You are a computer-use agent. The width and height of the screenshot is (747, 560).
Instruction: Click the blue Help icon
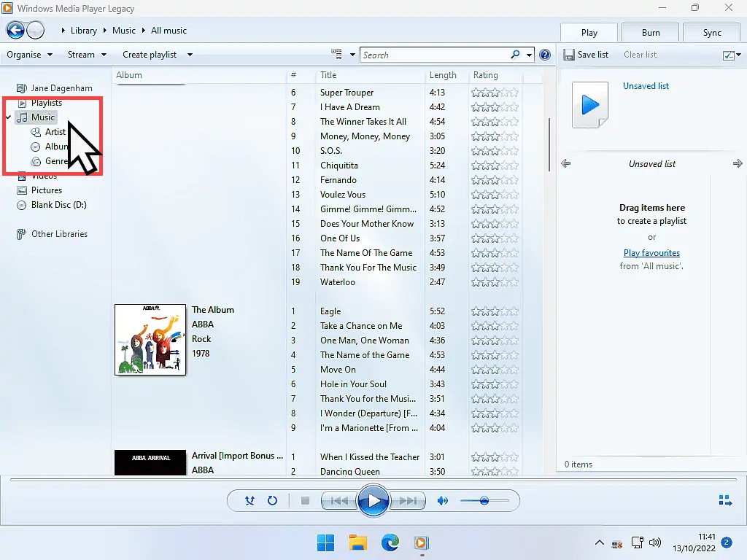544,55
